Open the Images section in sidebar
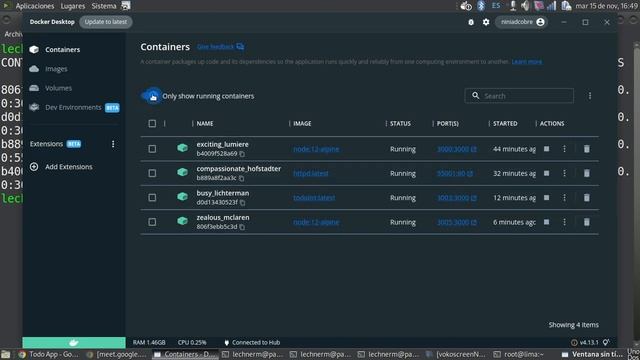 click(48, 69)
